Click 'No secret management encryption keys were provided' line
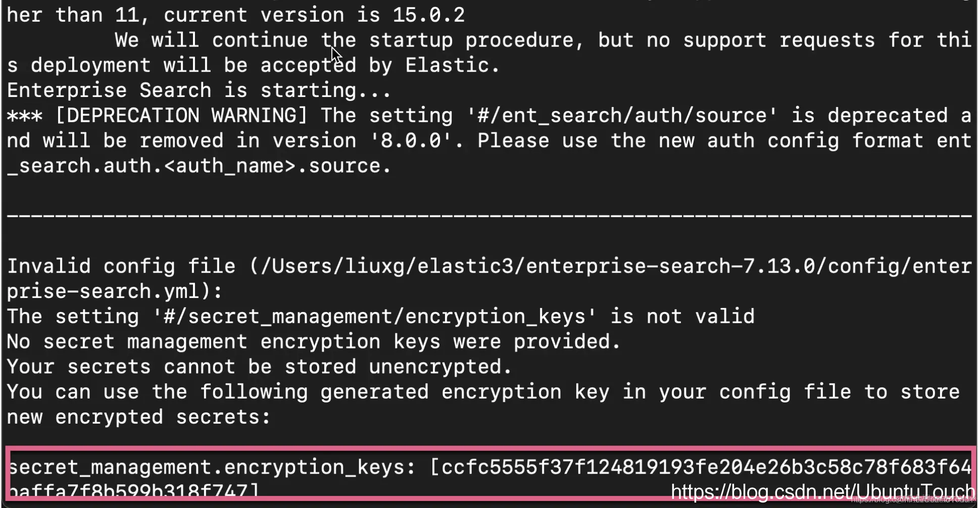 pyautogui.click(x=314, y=342)
